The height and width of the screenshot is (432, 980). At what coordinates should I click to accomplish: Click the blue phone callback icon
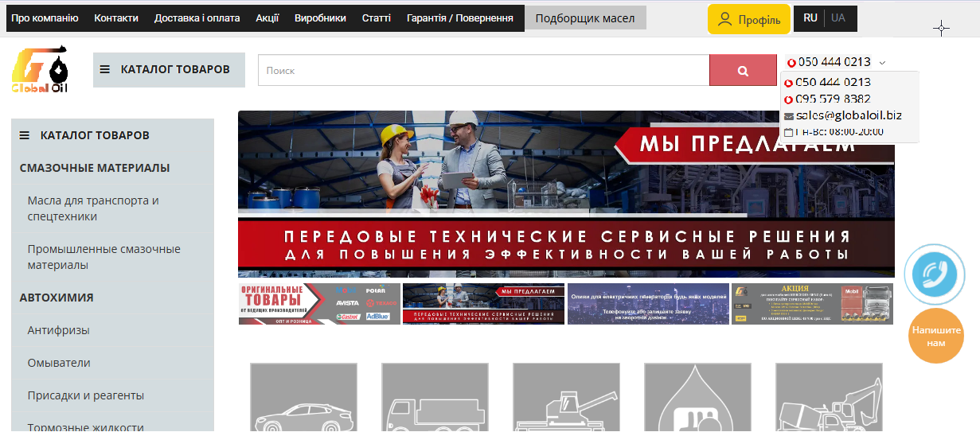point(935,274)
